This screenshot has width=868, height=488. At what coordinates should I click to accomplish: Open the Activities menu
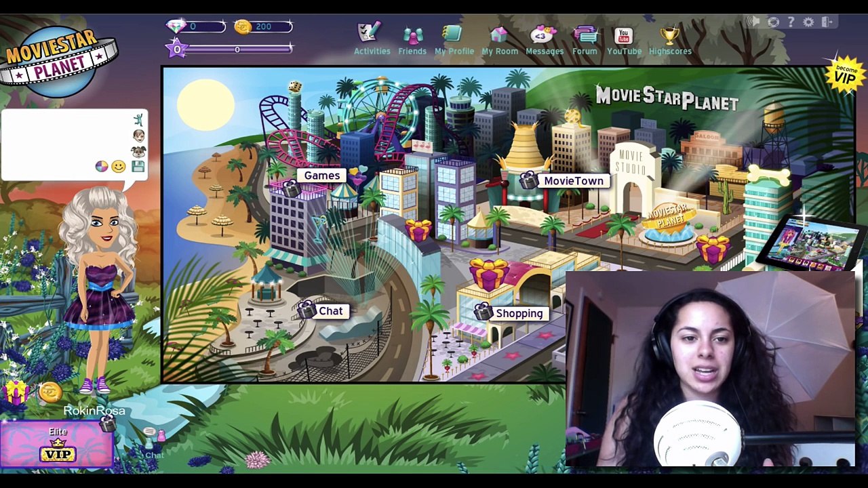[372, 39]
